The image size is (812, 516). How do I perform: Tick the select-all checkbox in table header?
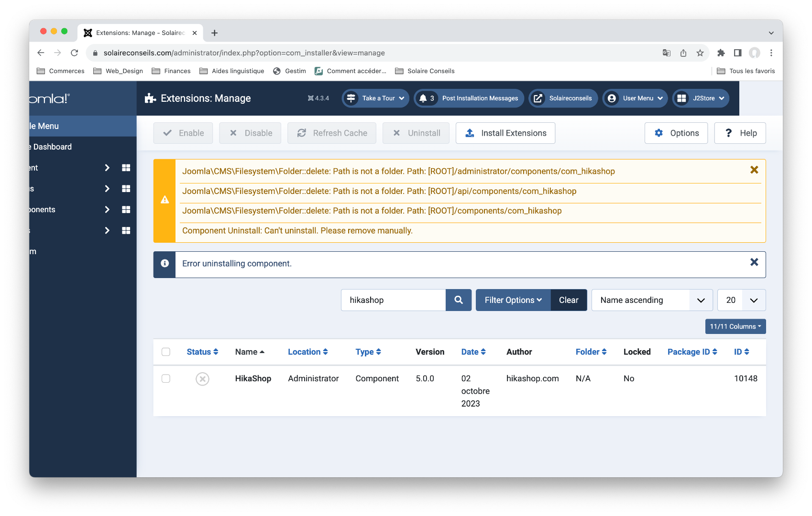(166, 352)
